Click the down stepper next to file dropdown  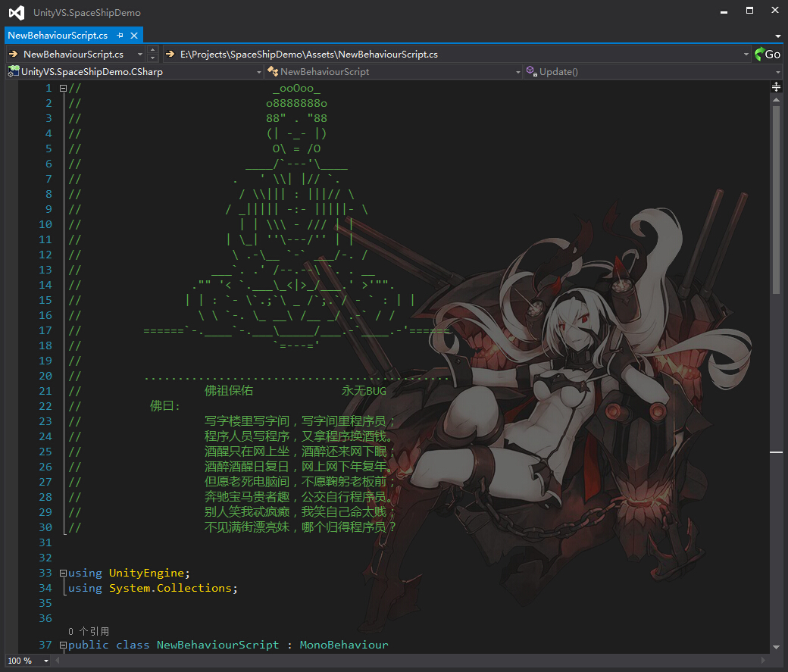[153, 58]
